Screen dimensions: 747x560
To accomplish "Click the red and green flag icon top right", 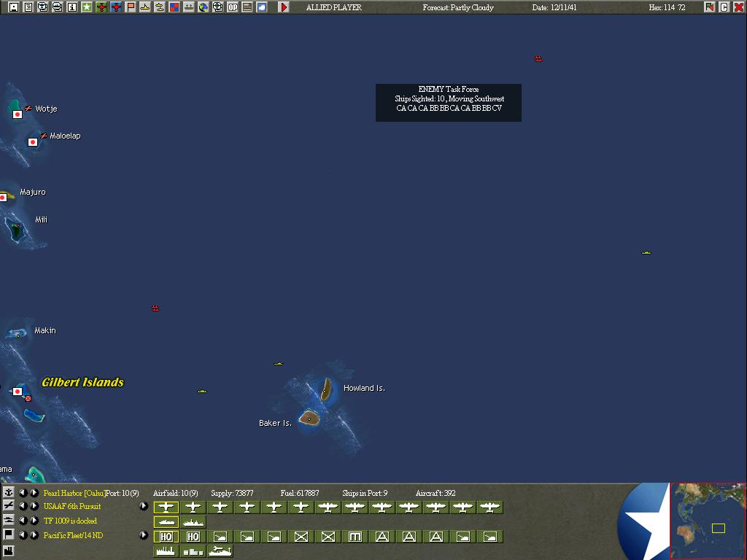I will [709, 7].
